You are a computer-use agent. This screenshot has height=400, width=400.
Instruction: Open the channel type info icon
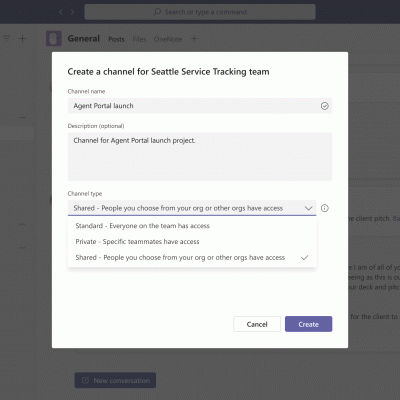pos(324,208)
